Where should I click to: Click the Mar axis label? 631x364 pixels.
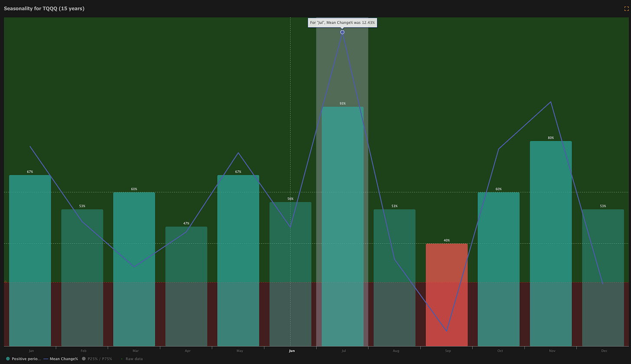tap(136, 351)
